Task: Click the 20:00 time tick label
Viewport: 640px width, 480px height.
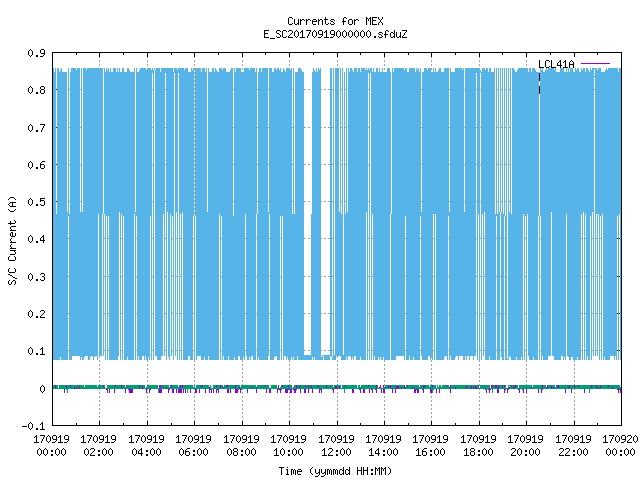Action: pyautogui.click(x=525, y=452)
